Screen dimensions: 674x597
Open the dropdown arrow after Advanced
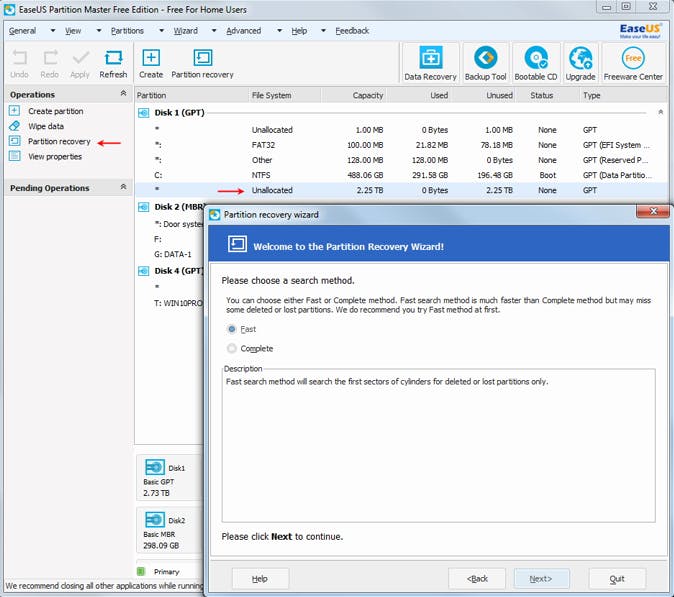click(x=279, y=31)
